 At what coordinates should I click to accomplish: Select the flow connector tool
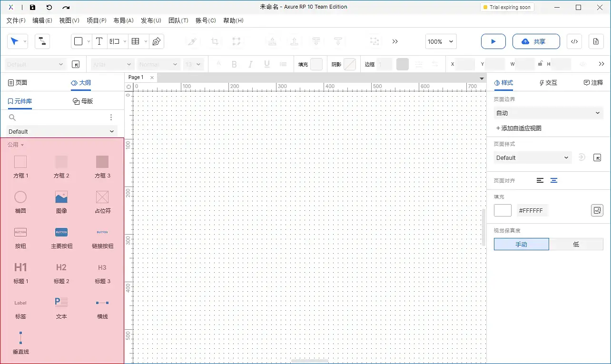click(42, 41)
